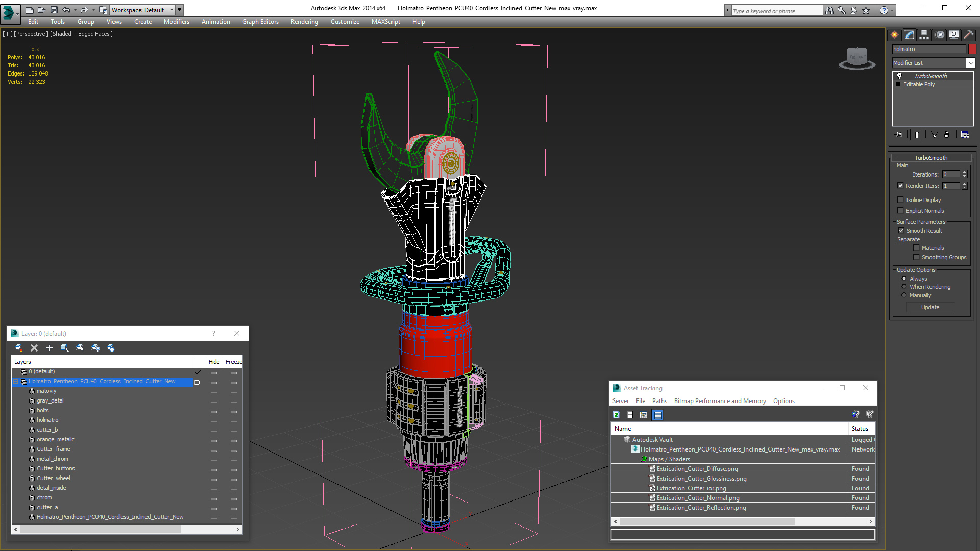Toggle the TurboSmooth lightbulb icon in stack
The image size is (980, 551).
(899, 76)
